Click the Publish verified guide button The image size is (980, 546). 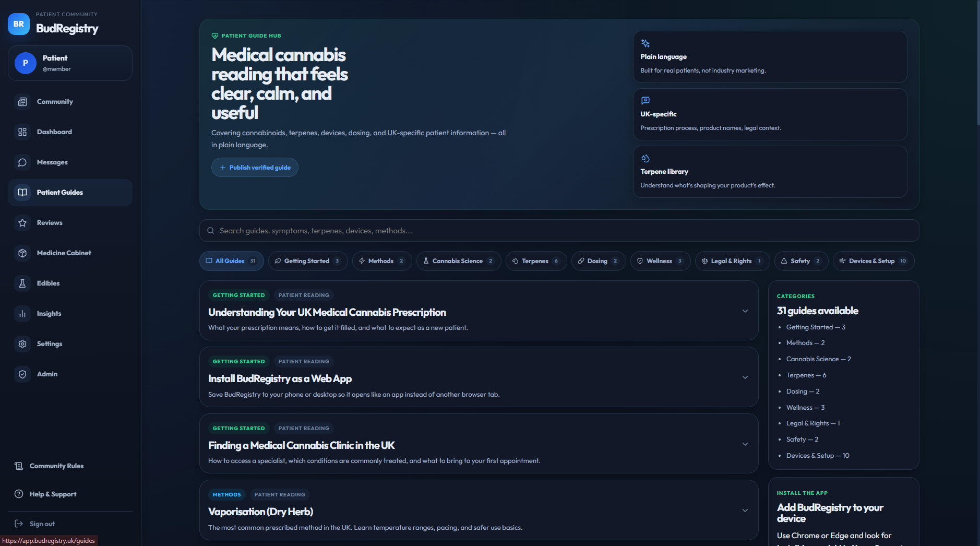click(x=255, y=168)
